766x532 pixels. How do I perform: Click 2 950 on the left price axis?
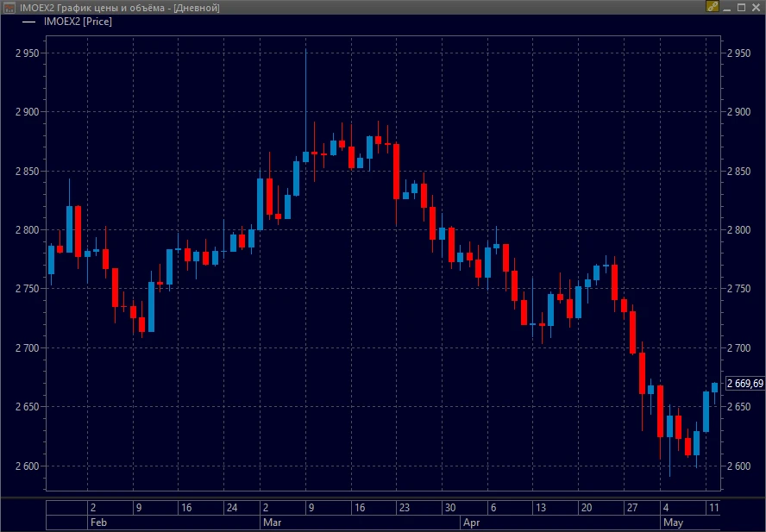(28, 53)
